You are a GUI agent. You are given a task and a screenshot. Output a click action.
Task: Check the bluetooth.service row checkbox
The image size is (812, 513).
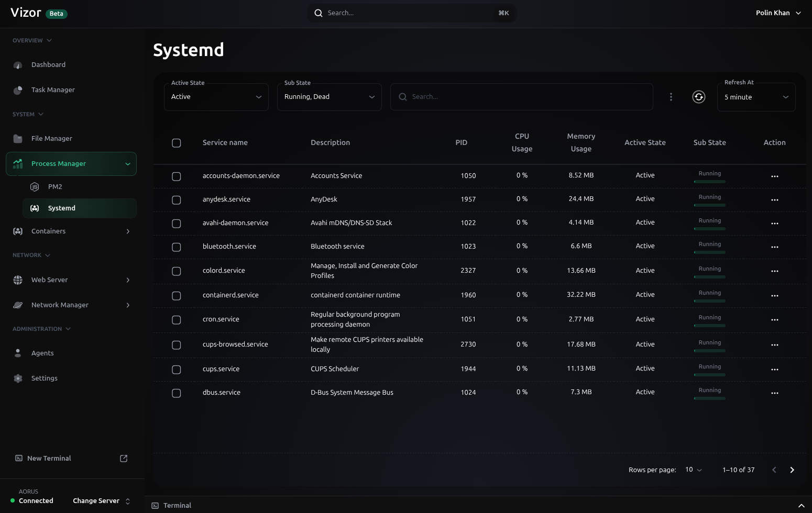(177, 247)
